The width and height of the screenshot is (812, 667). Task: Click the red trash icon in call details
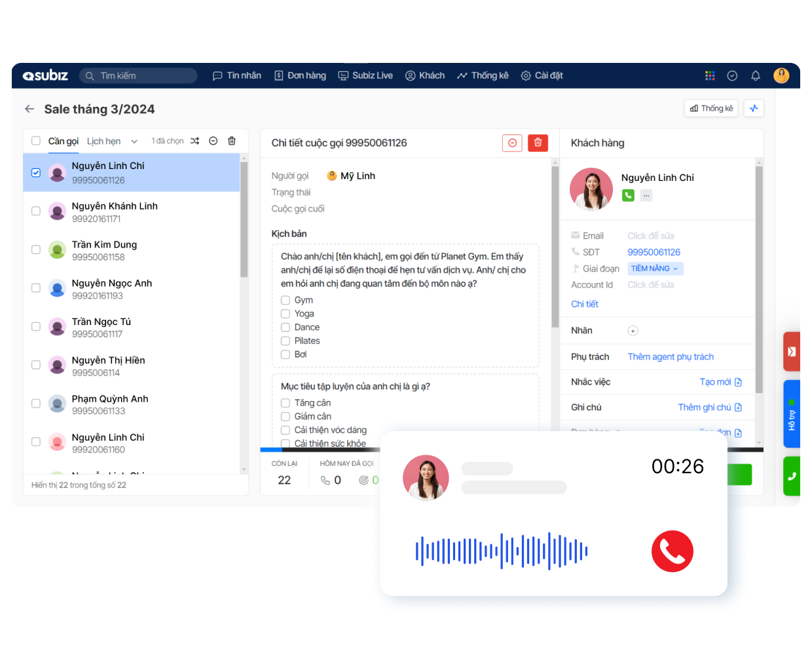(x=538, y=143)
